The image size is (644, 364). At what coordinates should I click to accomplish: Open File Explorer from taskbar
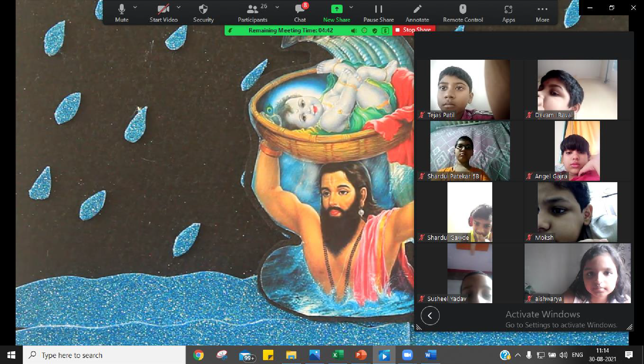(291, 355)
